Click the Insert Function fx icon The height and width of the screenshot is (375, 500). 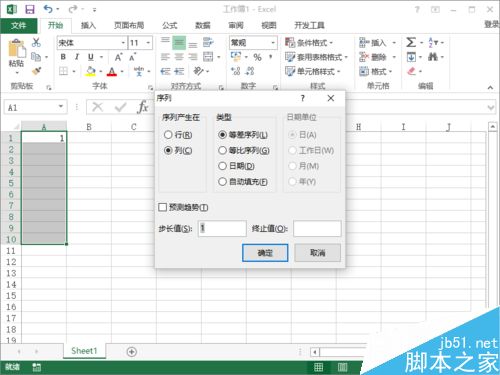143,107
